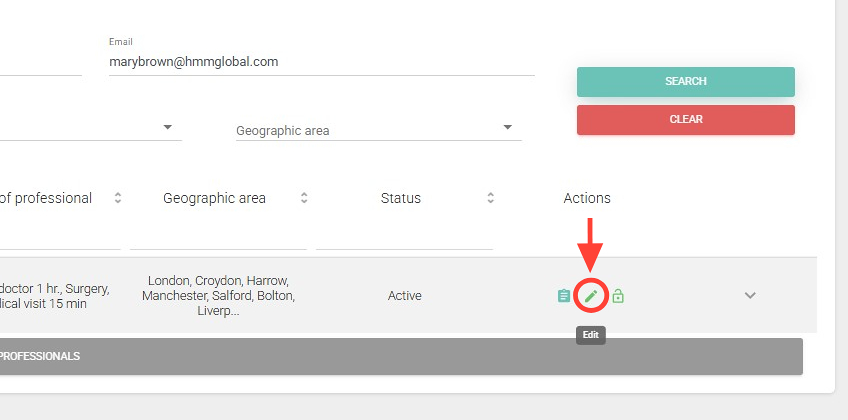Screen dimensions: 848x420
Task: Expand the row with the chevron arrow
Action: pos(751,295)
